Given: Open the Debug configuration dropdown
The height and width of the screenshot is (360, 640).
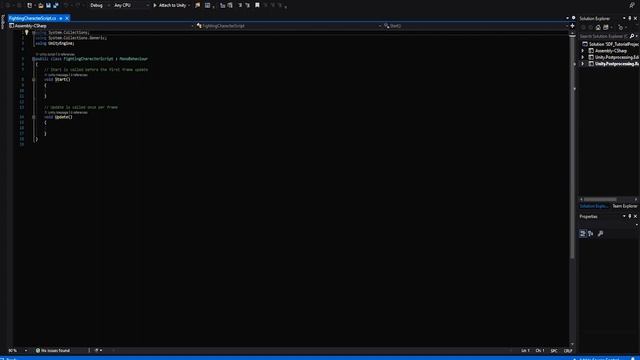Looking at the screenshot, I should tap(98, 5).
